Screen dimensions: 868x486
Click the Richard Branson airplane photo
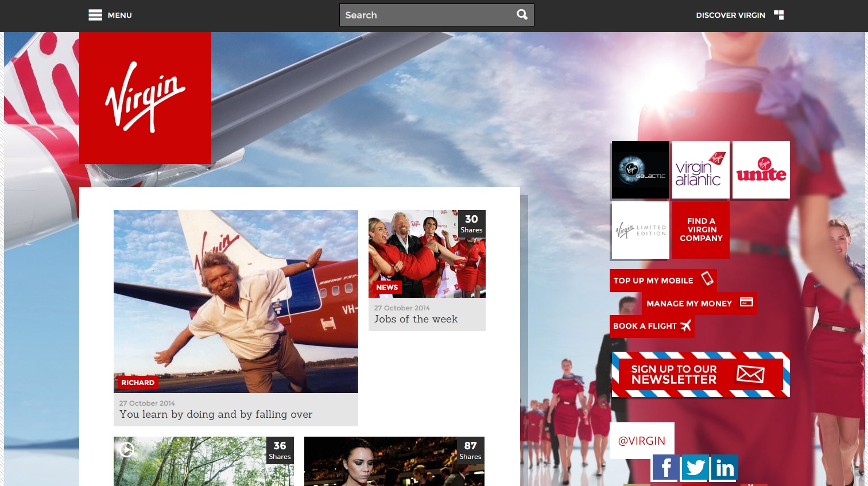(x=236, y=301)
